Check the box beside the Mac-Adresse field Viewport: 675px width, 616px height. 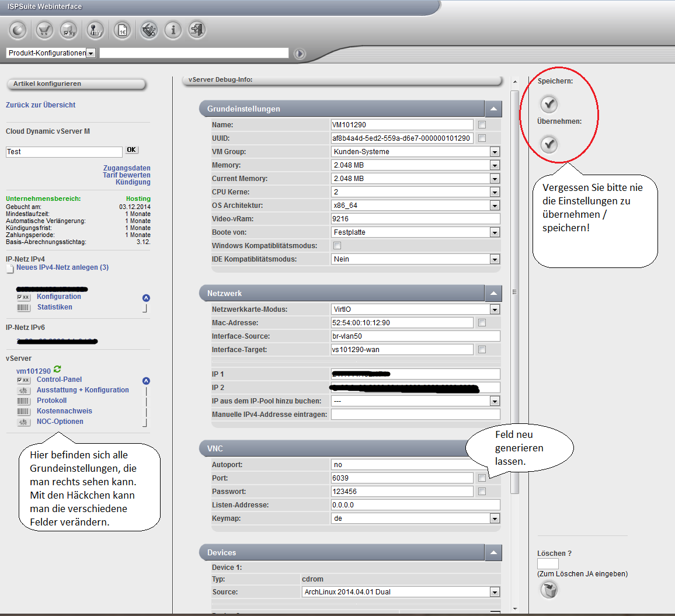pyautogui.click(x=482, y=323)
